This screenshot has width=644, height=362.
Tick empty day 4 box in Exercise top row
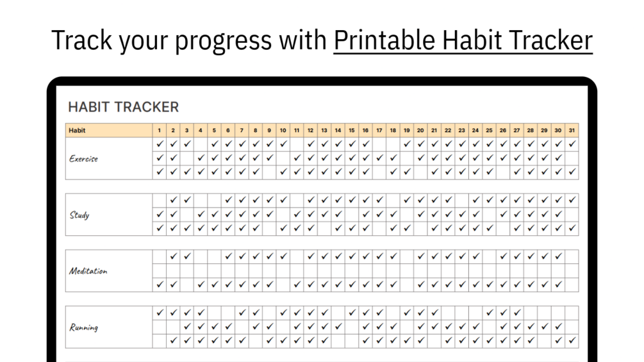[x=201, y=144]
